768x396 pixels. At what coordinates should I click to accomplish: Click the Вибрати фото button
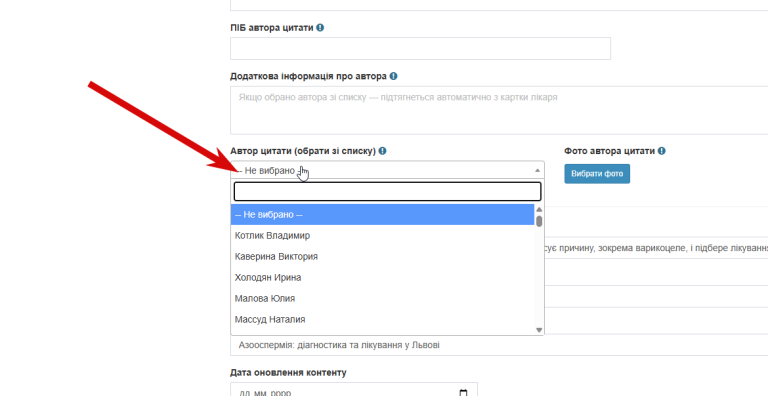click(x=597, y=174)
